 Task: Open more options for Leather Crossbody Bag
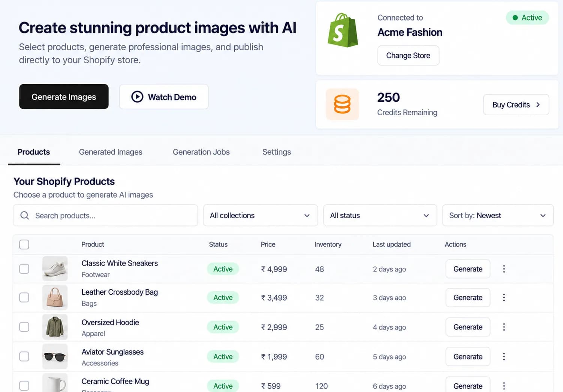[504, 297]
